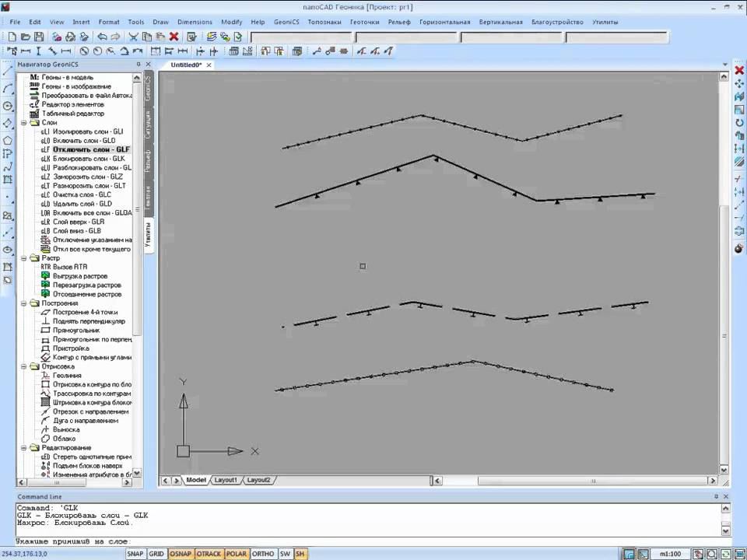Select the Circle draw tool in left toolbar
The image size is (747, 560).
[8, 106]
